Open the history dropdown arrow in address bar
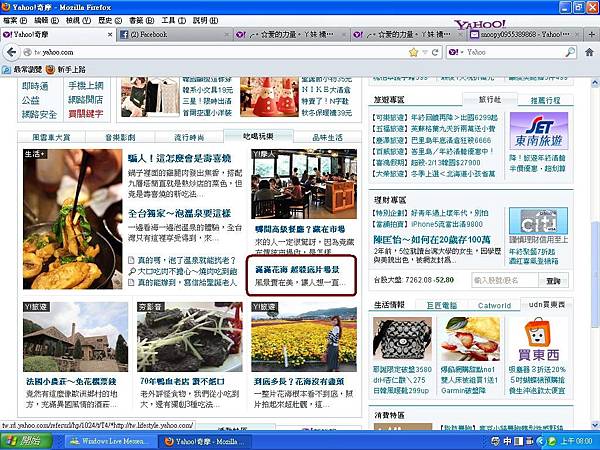 424,52
